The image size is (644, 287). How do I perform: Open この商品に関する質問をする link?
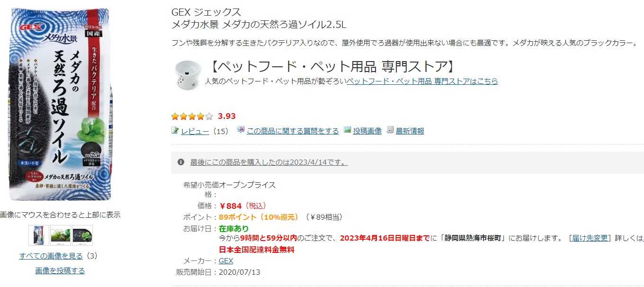293,131
